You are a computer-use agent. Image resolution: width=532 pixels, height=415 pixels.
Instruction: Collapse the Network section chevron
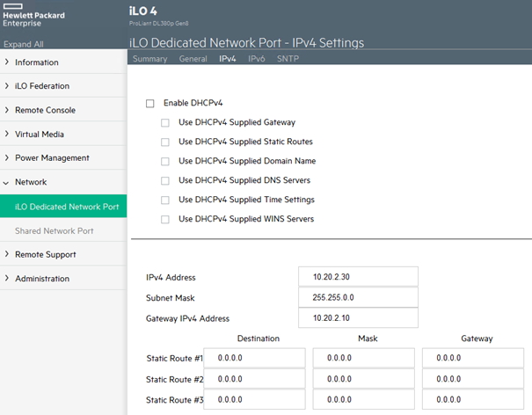6,183
